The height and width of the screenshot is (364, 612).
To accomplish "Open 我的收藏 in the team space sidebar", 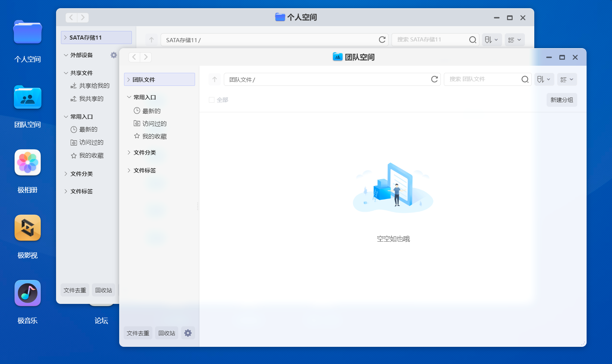I will click(x=153, y=136).
